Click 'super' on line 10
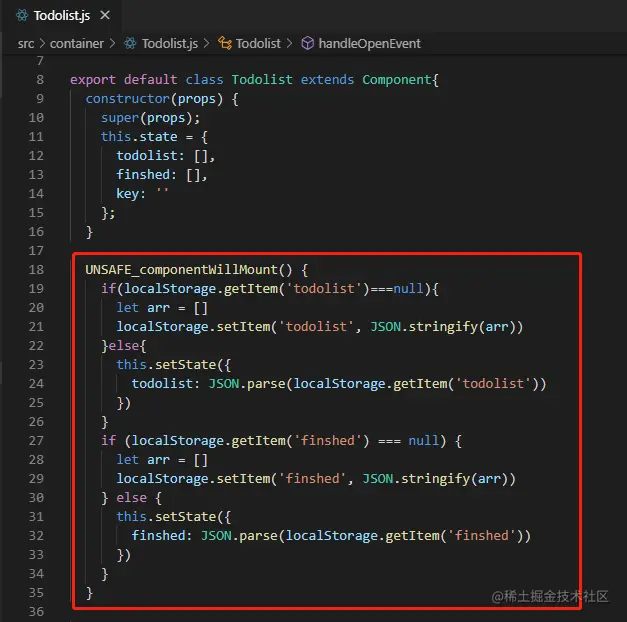Screen dimensions: 627x622 pyautogui.click(x=120, y=118)
